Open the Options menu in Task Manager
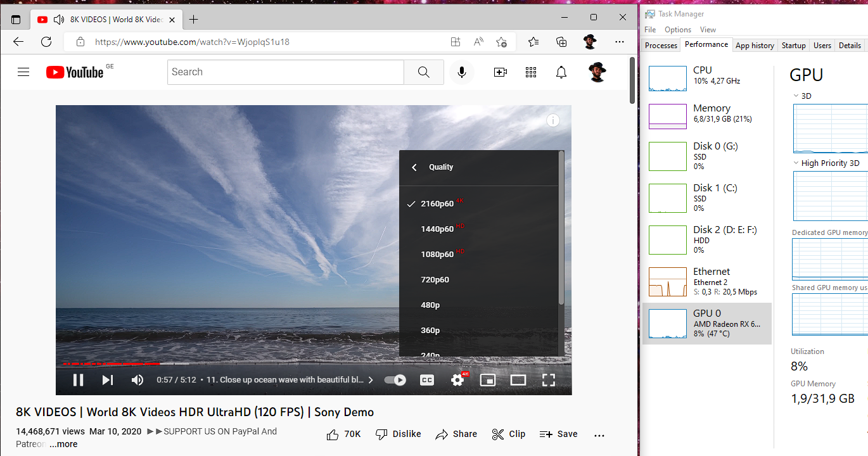The height and width of the screenshot is (456, 868). pyautogui.click(x=677, y=30)
